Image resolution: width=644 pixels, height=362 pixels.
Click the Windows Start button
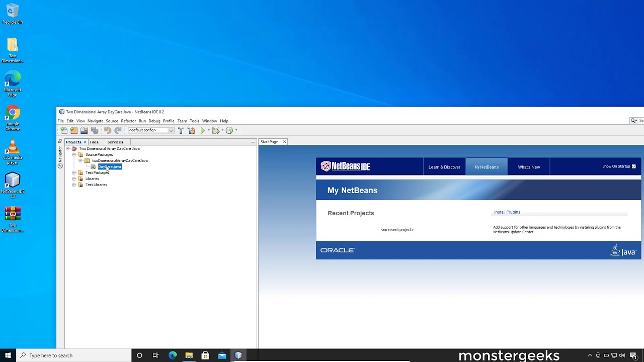click(x=8, y=355)
